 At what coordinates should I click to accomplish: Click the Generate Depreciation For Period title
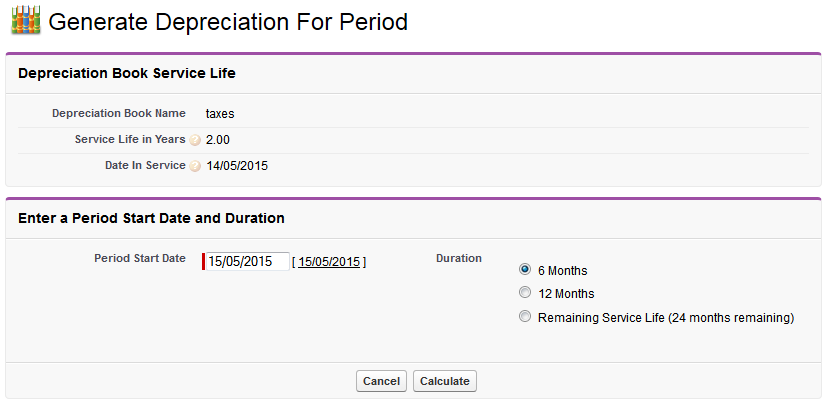coord(228,21)
